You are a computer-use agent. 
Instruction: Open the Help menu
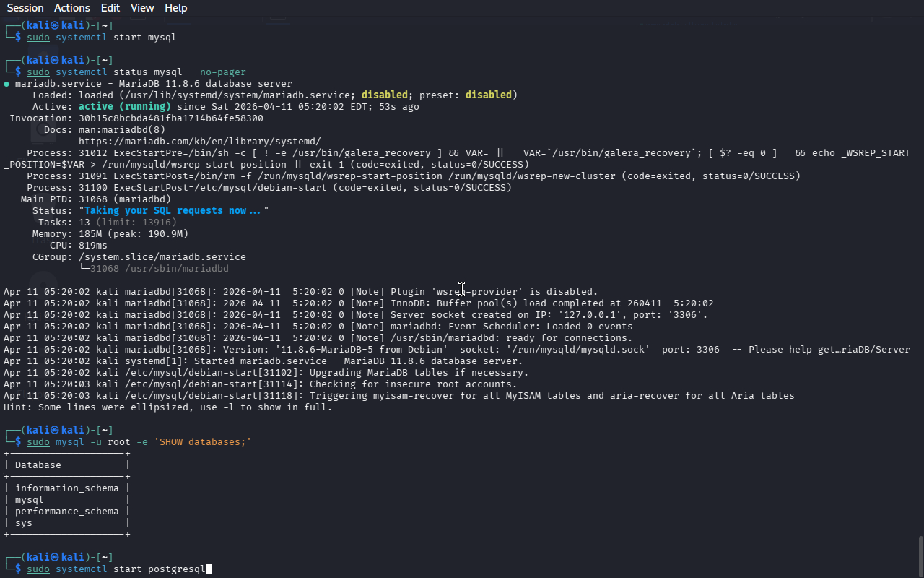tap(175, 8)
